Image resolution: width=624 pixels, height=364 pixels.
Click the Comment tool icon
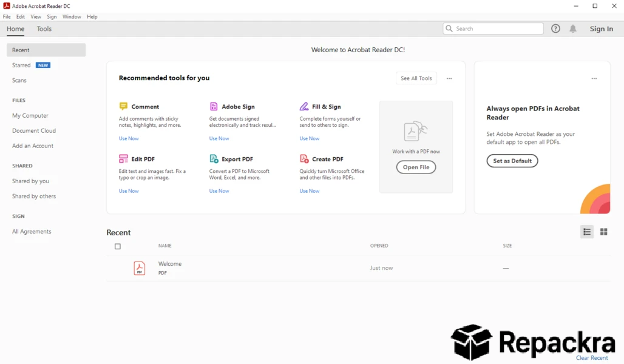click(123, 106)
